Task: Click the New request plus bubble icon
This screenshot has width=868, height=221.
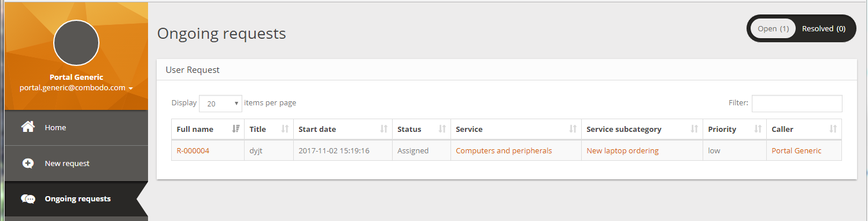Action: click(28, 163)
